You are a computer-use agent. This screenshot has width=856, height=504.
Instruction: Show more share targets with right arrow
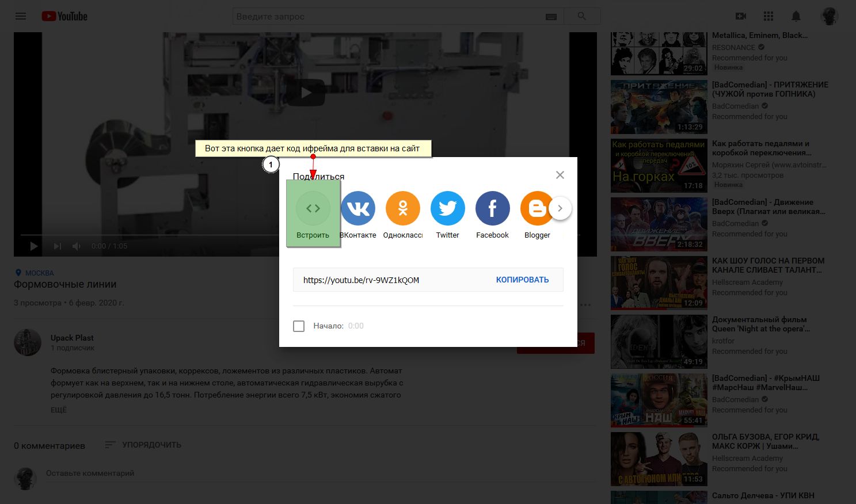click(x=560, y=208)
